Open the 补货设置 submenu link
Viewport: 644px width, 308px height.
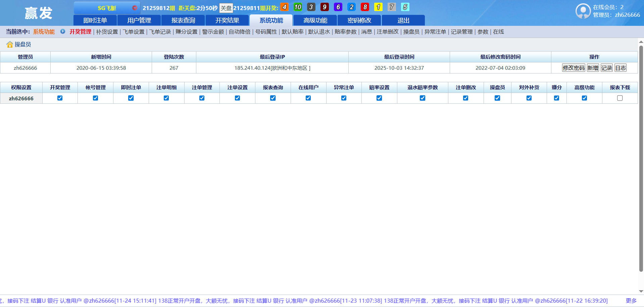107,32
